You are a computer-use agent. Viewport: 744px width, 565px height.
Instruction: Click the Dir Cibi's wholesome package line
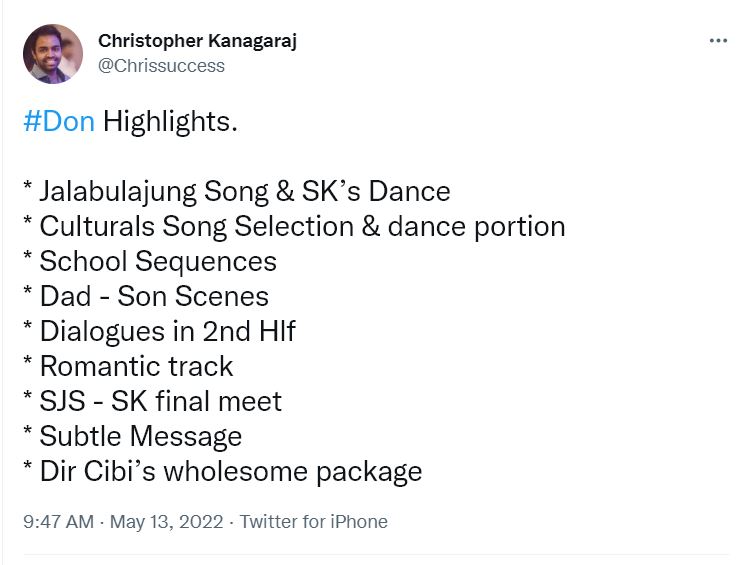pyautogui.click(x=230, y=471)
